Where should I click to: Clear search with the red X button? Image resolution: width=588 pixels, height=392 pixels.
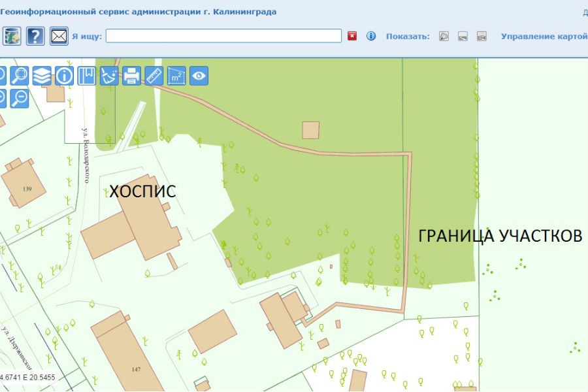(x=352, y=36)
